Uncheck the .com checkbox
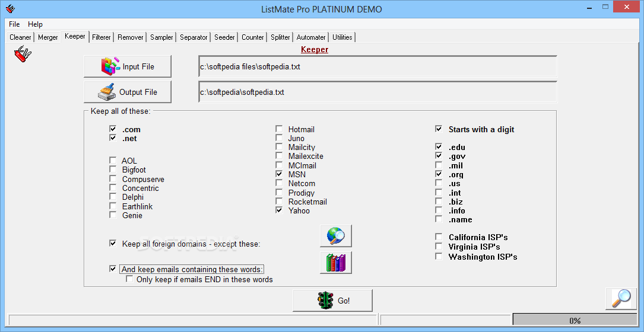Screen dimensions: 644x332 coord(113,129)
